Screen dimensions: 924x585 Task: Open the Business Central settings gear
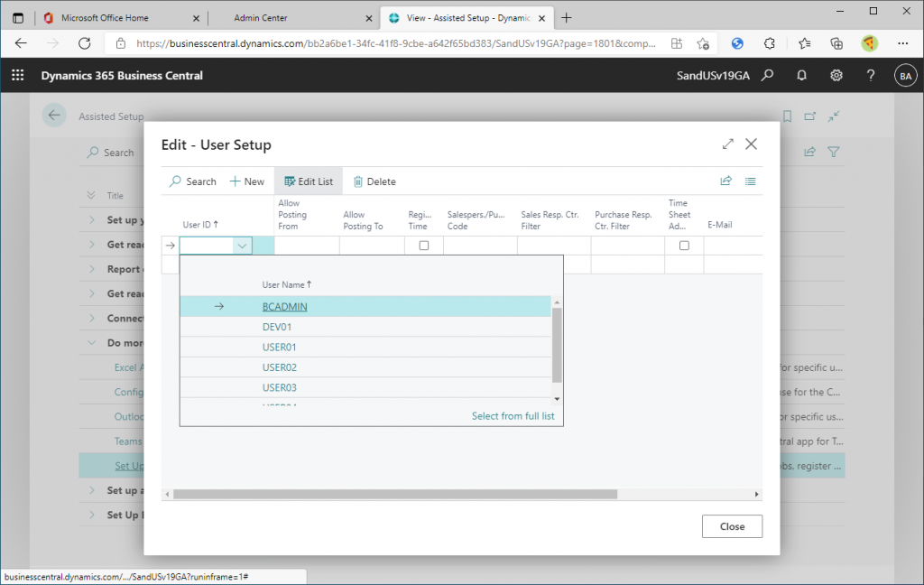(836, 75)
